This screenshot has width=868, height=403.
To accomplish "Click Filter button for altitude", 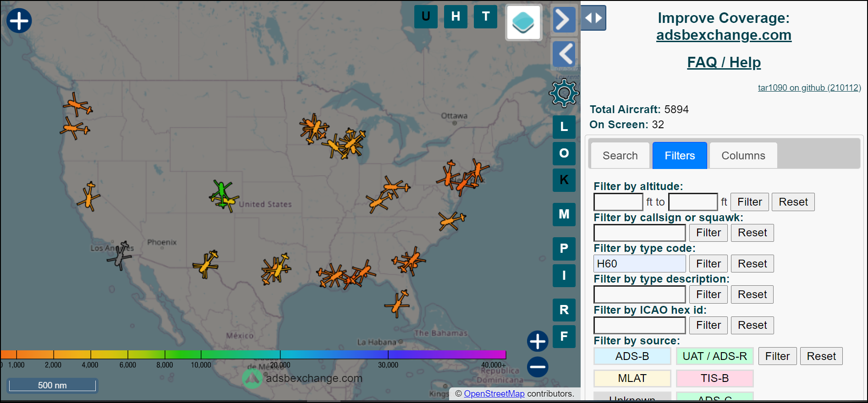I will [749, 202].
